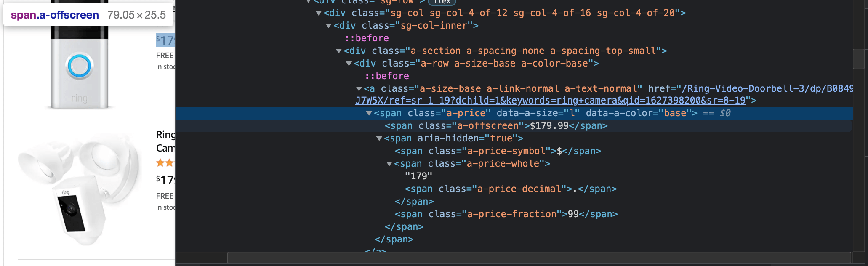
Task: Collapse the selected a-price span
Action: pos(369,113)
